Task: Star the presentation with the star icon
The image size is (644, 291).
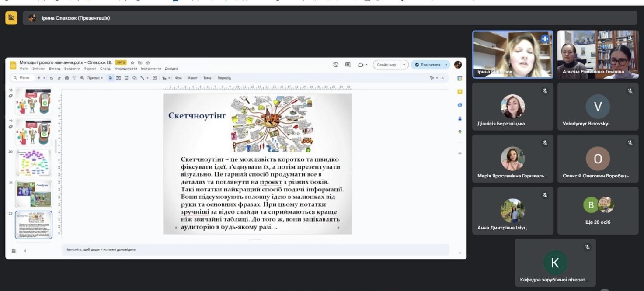Action: click(132, 63)
